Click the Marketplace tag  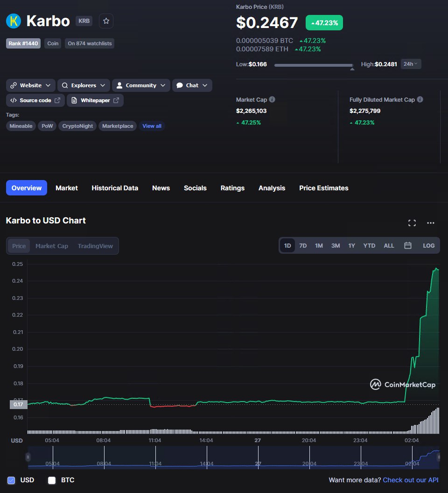tap(118, 126)
